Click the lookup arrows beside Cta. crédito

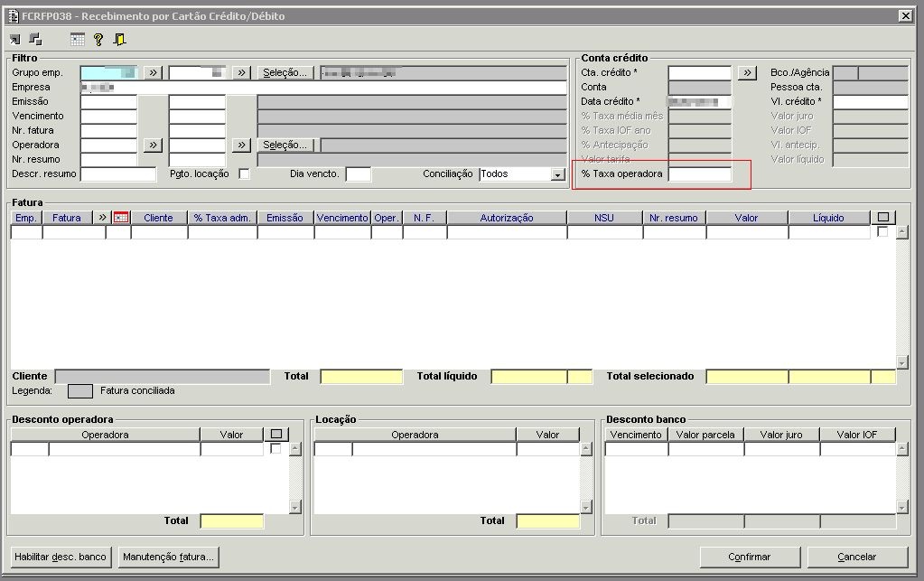747,72
